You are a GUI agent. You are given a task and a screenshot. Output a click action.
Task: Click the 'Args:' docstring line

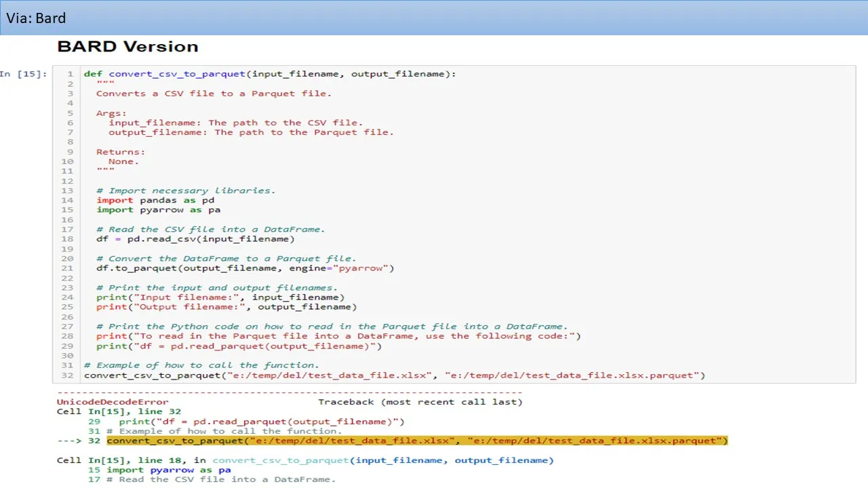[x=111, y=113]
